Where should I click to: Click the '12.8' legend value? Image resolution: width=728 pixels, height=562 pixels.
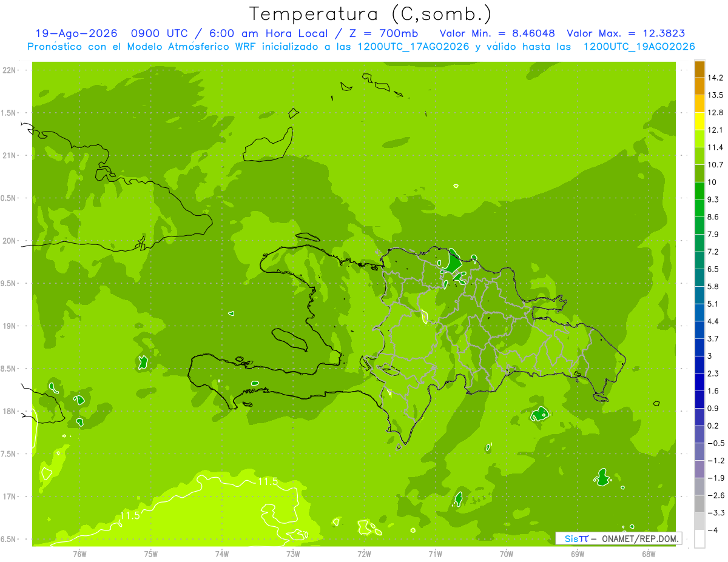click(716, 112)
